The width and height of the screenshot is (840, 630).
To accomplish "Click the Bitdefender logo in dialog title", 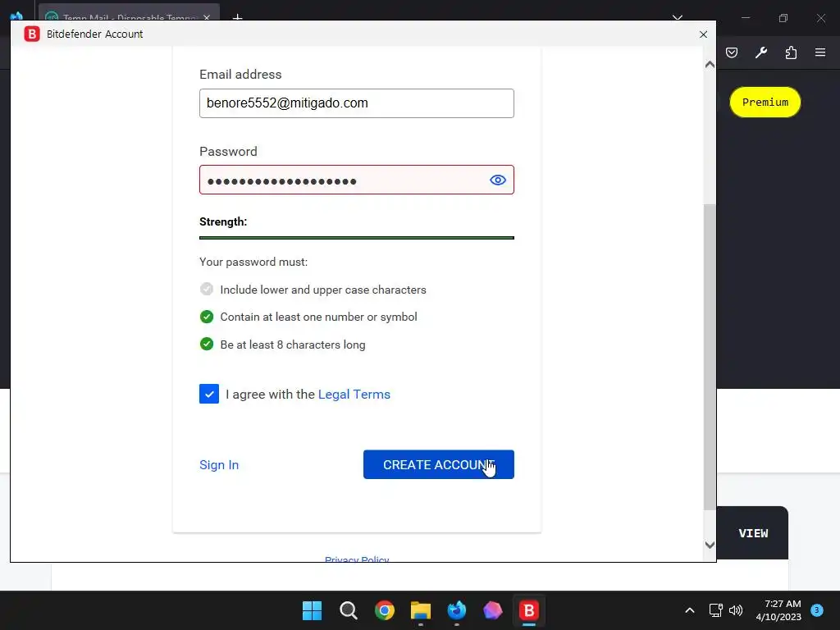I will (x=32, y=34).
